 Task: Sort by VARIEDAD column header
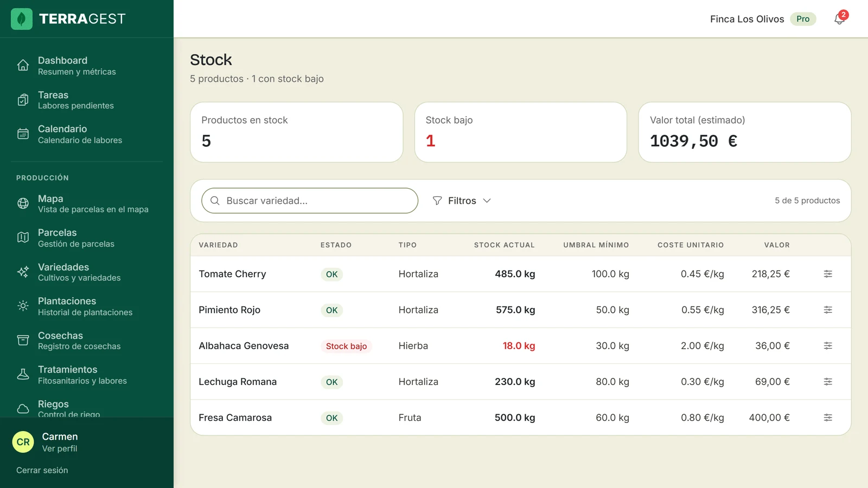pos(218,245)
